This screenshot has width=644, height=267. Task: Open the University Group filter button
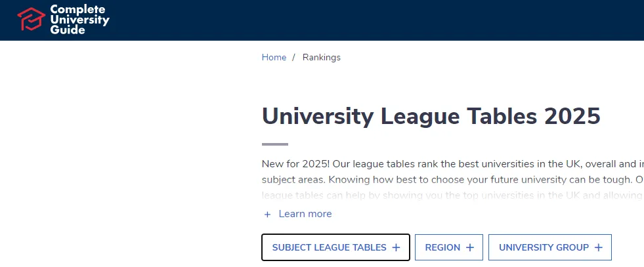550,247
